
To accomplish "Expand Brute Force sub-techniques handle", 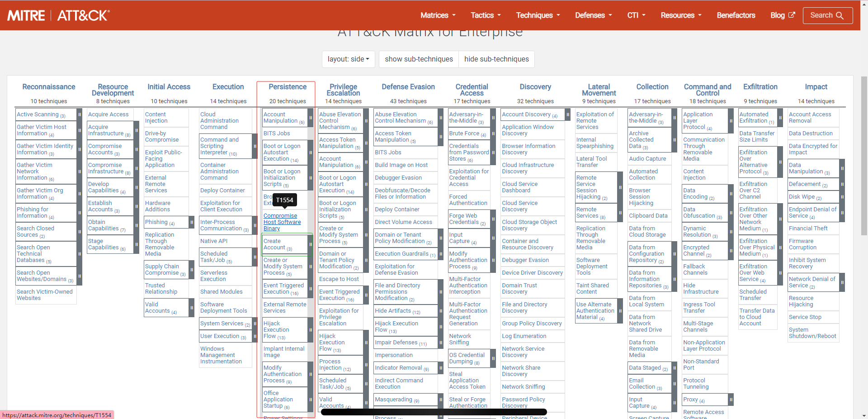I will (493, 133).
